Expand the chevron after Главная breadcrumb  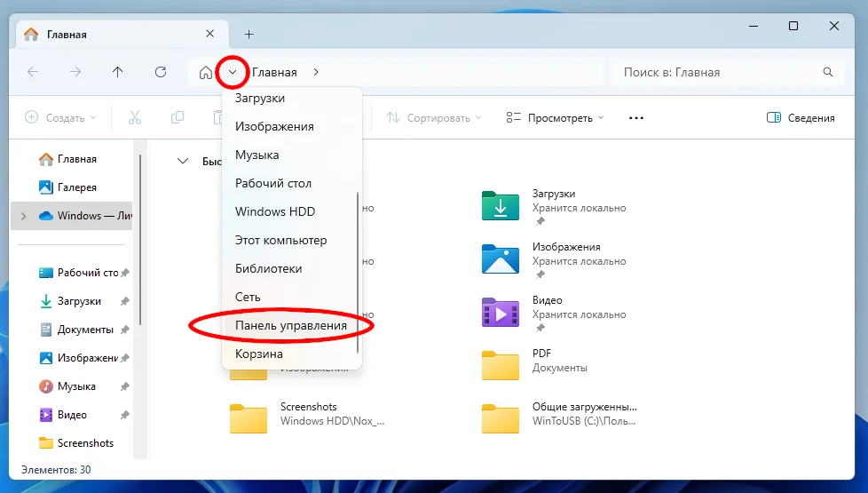tap(316, 72)
